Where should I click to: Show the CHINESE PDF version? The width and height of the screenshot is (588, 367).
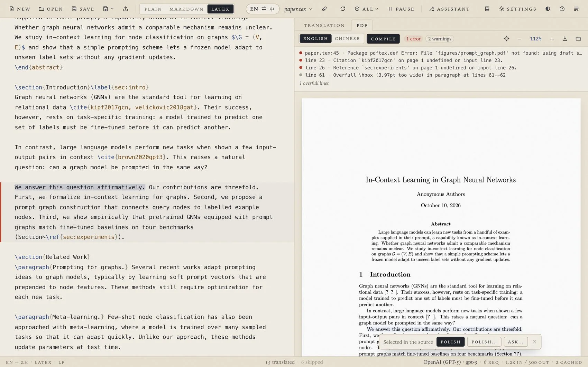347,39
